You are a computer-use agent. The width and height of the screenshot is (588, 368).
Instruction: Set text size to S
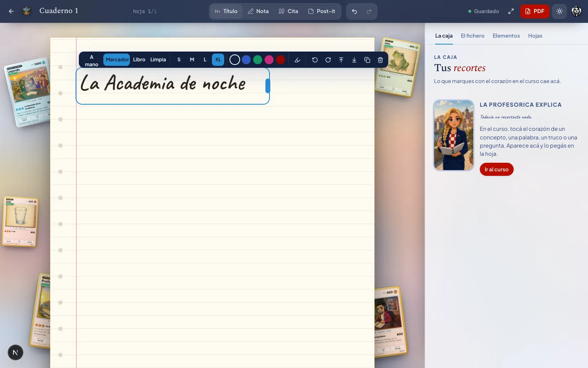point(179,60)
